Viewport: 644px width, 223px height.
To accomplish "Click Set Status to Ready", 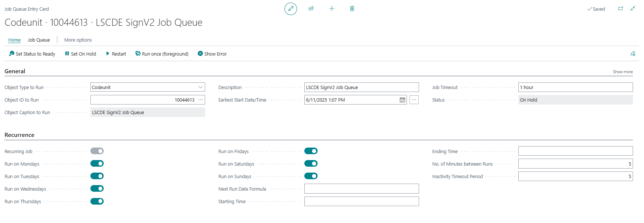I will [32, 54].
